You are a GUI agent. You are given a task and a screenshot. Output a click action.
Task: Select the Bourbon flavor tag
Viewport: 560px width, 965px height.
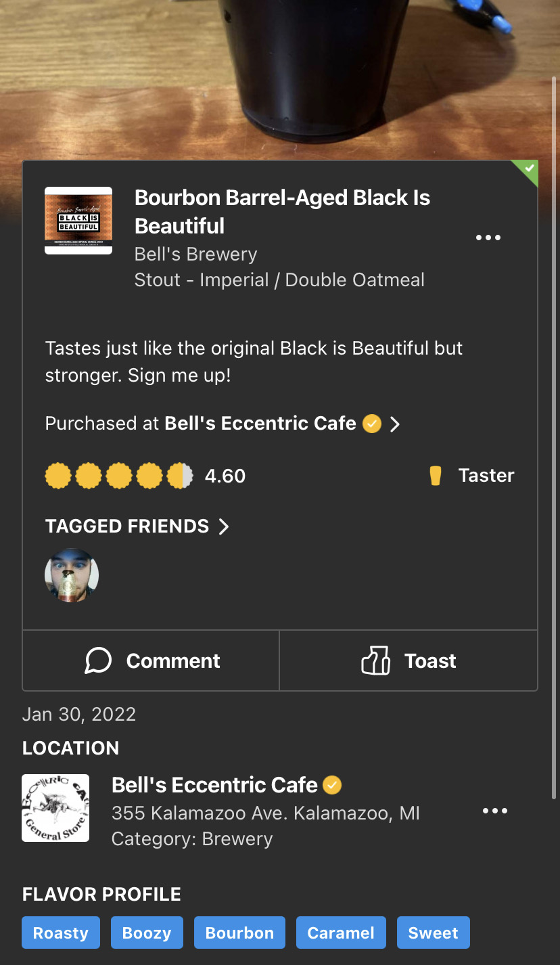(x=239, y=933)
